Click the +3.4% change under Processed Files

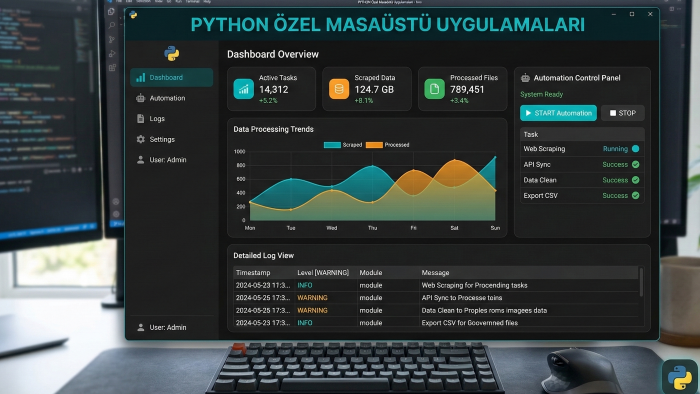459,101
